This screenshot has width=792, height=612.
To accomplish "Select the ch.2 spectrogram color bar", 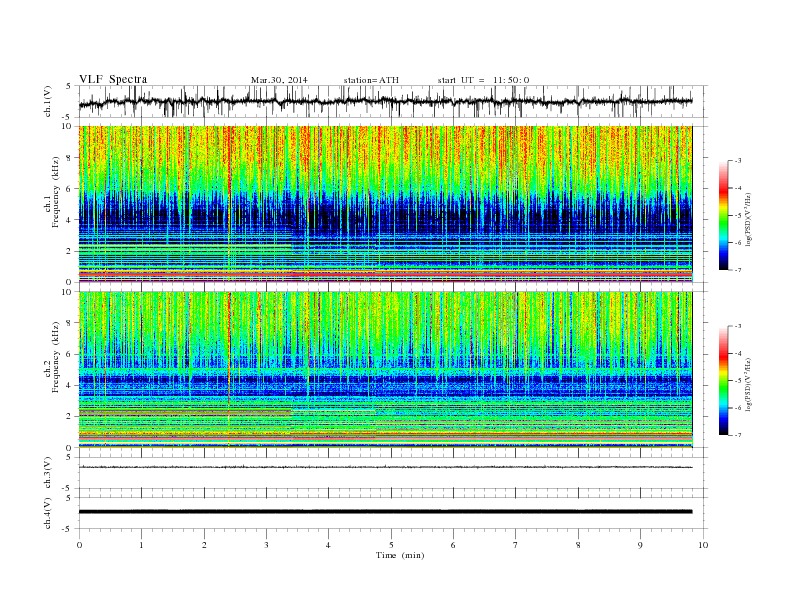I will 724,381.
